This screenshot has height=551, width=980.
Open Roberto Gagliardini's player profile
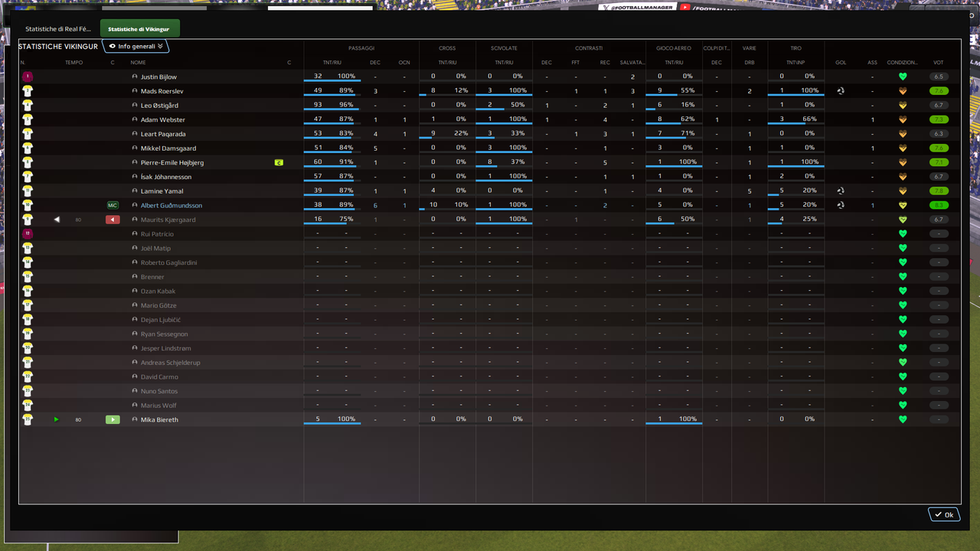click(169, 262)
